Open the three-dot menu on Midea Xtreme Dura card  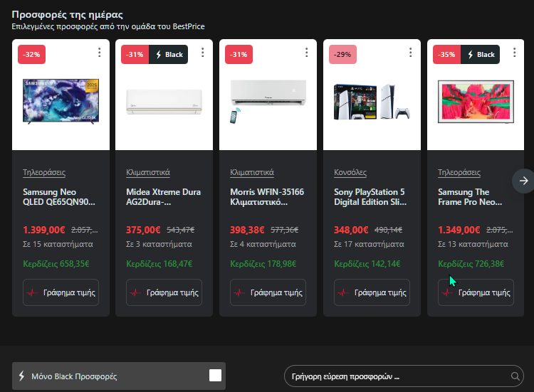click(203, 53)
